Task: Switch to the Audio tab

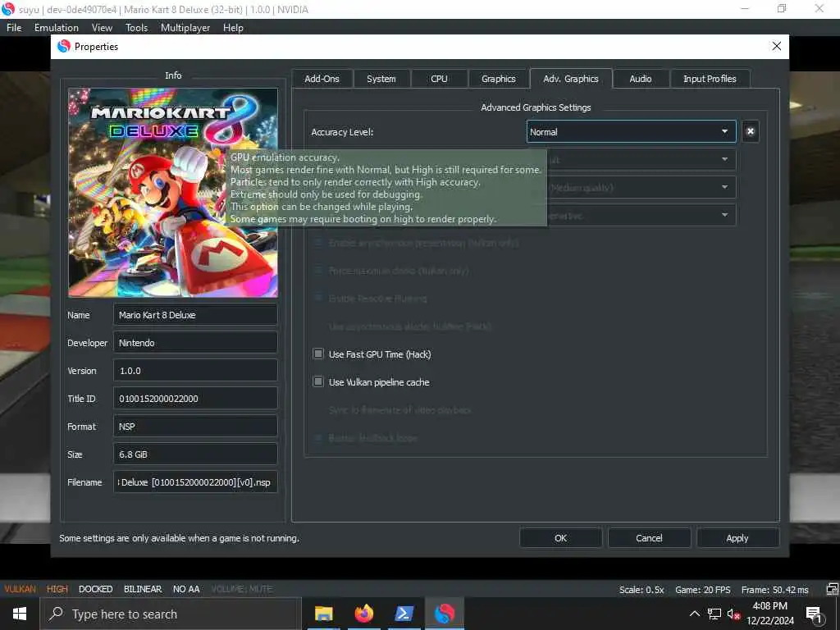Action: [x=641, y=79]
